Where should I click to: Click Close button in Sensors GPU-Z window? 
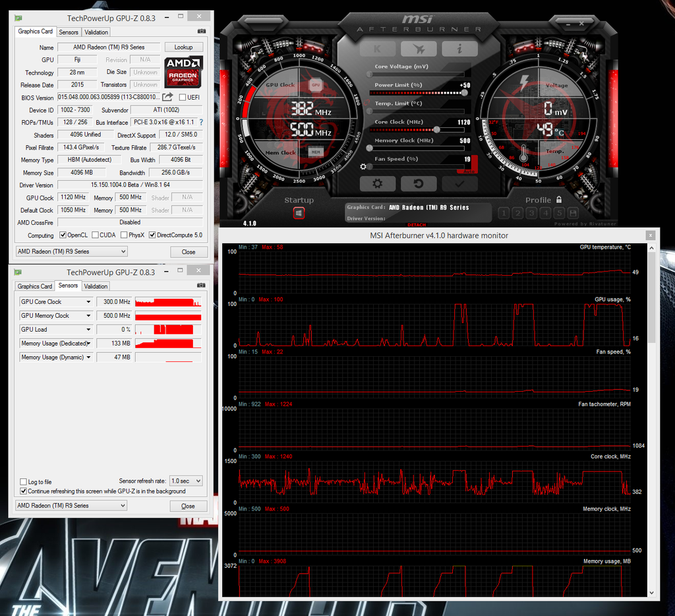point(188,506)
